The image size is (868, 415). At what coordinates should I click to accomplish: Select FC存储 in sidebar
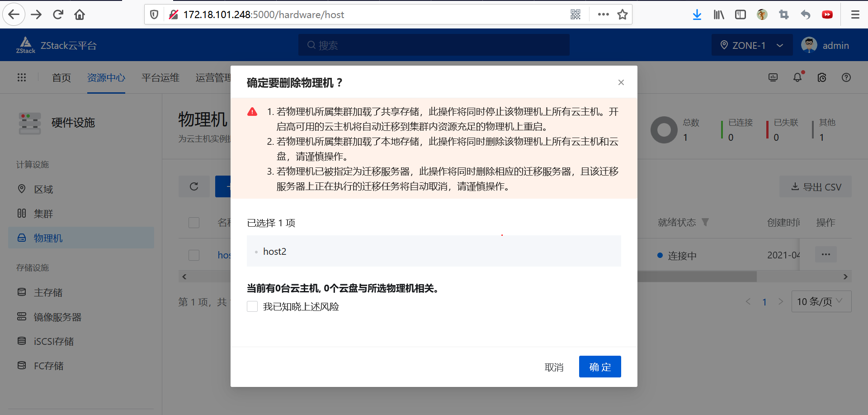point(81,366)
